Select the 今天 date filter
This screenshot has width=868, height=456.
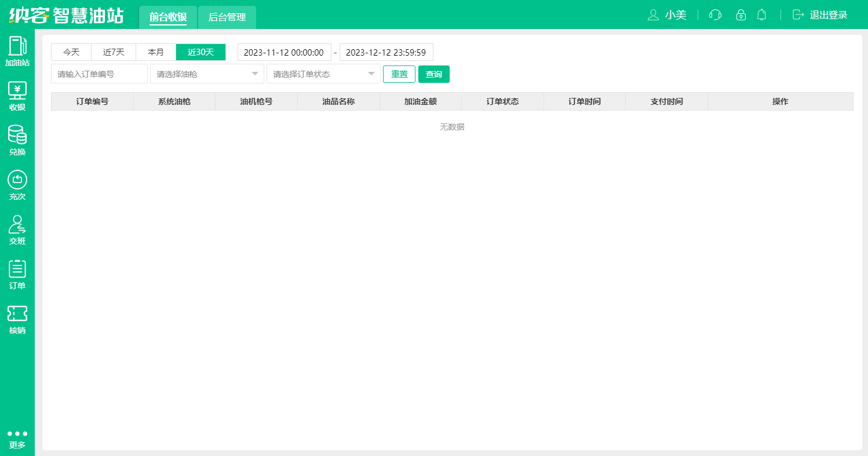tap(71, 52)
